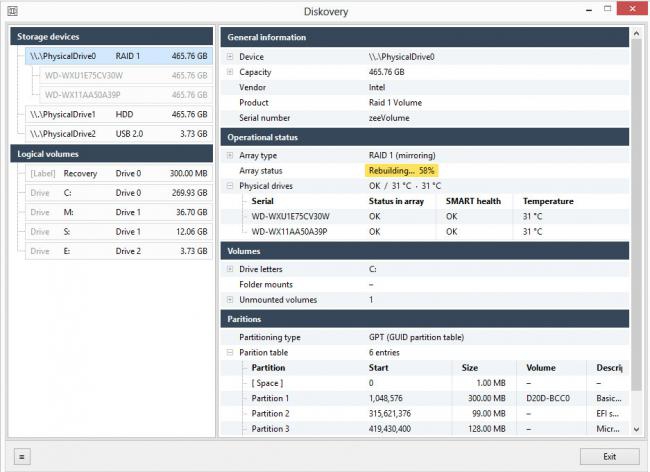Select member drive WD-WX11AA50A39P in Storage devices
This screenshot has width=650, height=472.
(x=126, y=95)
